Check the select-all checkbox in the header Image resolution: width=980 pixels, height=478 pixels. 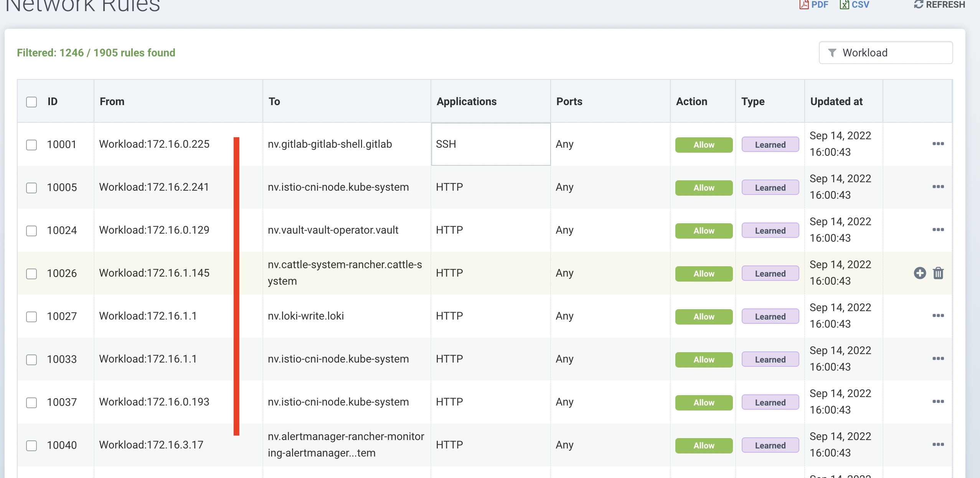(x=31, y=101)
